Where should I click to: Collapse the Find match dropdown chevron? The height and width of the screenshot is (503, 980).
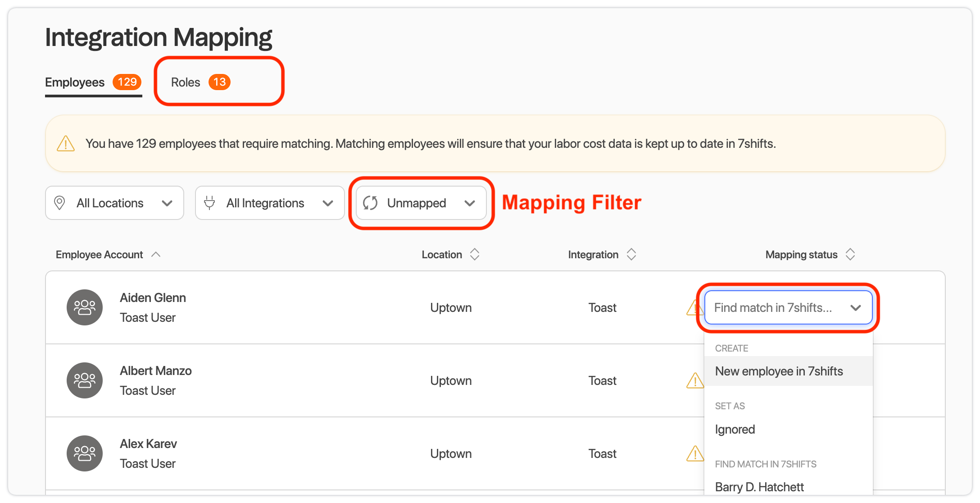[x=856, y=308]
